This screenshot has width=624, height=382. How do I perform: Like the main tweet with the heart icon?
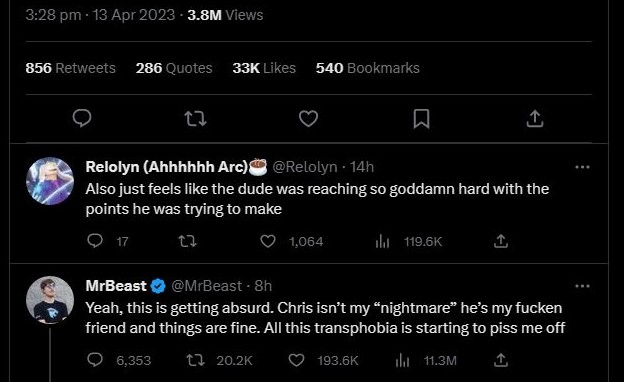(308, 119)
